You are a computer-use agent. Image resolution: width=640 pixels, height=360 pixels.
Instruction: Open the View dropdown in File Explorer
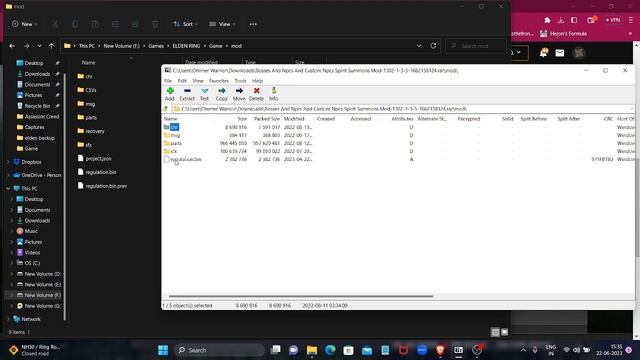tap(222, 24)
